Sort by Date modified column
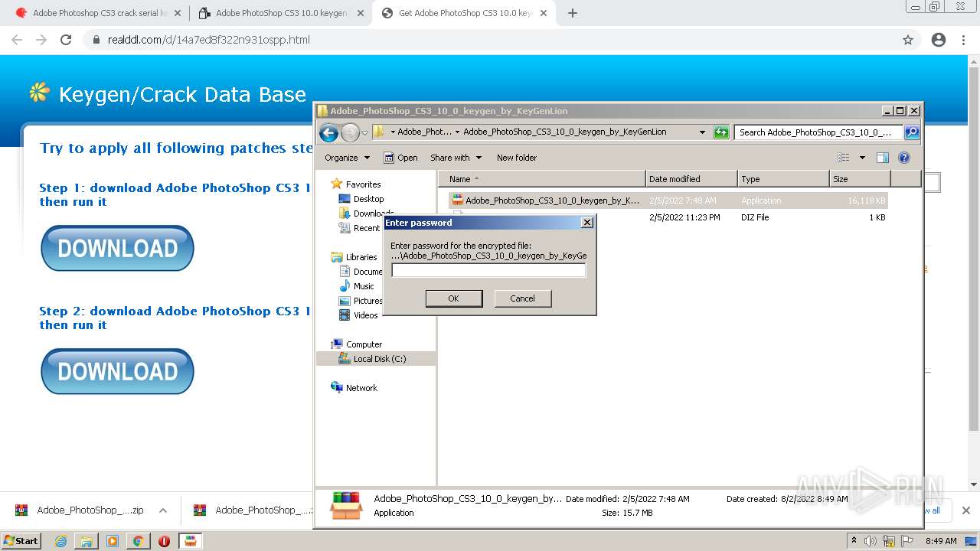This screenshot has width=980, height=551. (692, 179)
